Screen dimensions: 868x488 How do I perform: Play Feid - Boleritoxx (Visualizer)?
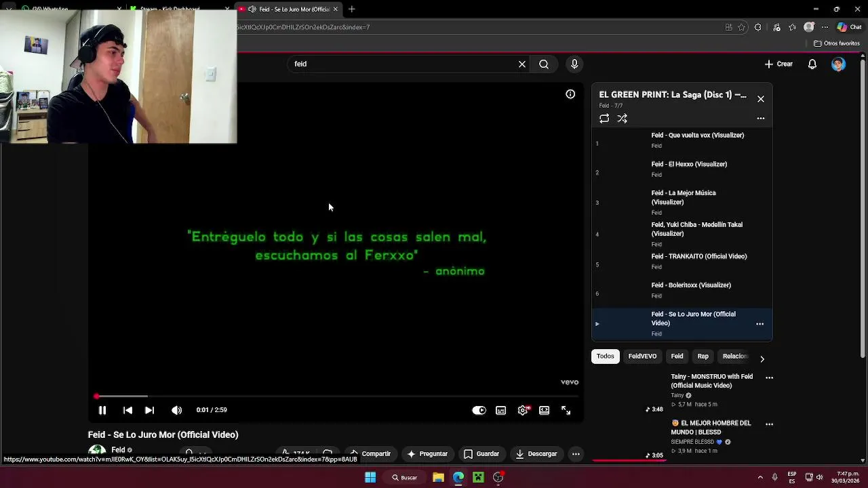(682, 290)
